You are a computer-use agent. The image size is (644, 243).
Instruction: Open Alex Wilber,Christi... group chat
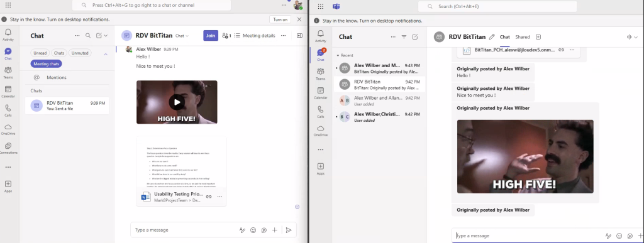tap(379, 117)
